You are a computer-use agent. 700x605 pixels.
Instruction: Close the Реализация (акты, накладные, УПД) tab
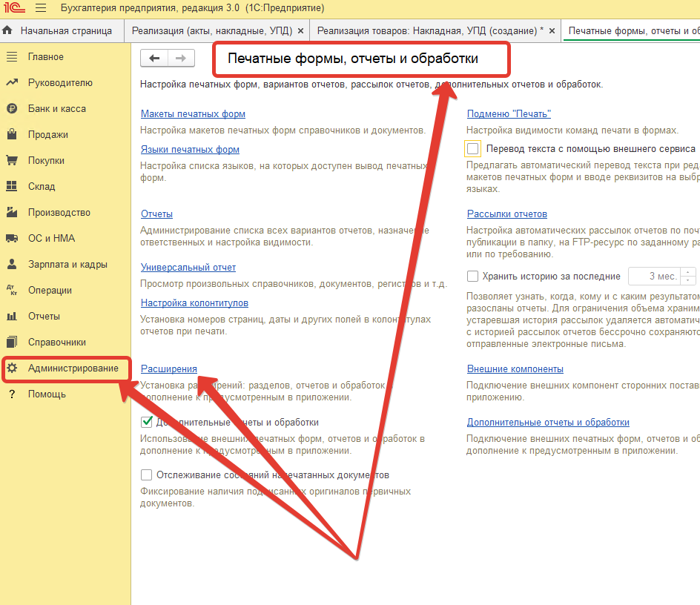tap(300, 31)
